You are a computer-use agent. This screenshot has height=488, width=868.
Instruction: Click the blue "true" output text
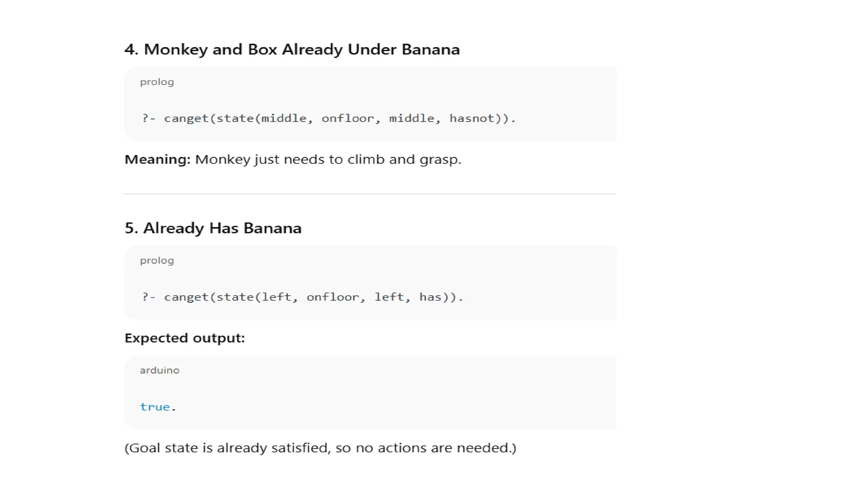(x=155, y=407)
